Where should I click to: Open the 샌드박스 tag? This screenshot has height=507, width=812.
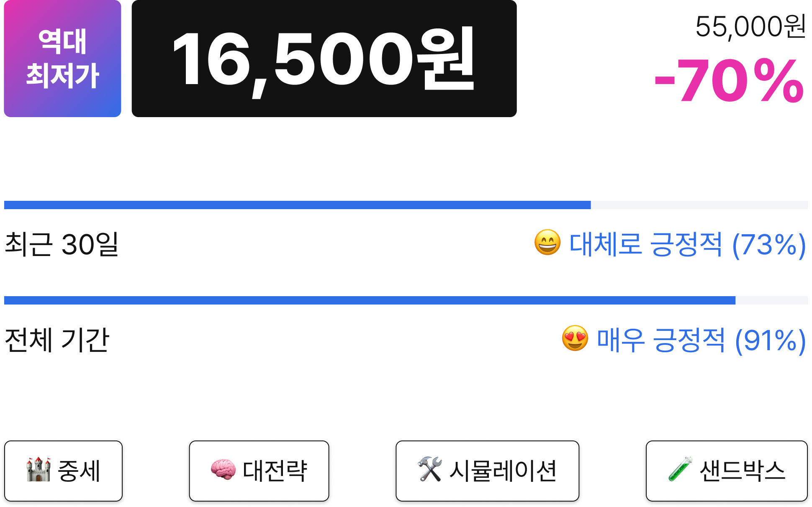(727, 471)
